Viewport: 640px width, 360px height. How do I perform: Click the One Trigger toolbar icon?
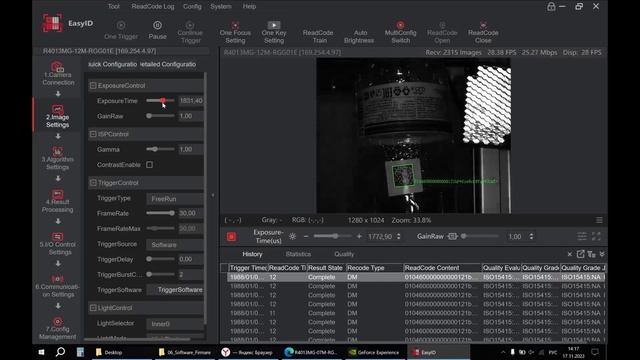click(x=121, y=26)
